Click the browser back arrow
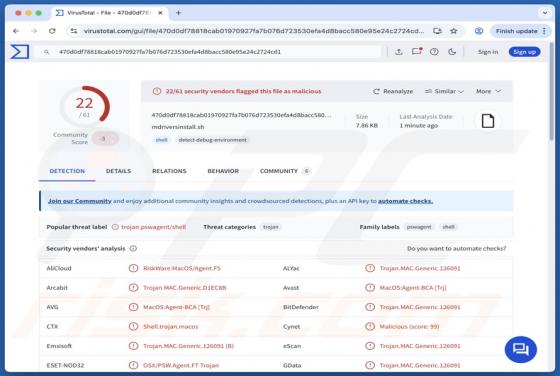The image size is (560, 376). coord(16,31)
